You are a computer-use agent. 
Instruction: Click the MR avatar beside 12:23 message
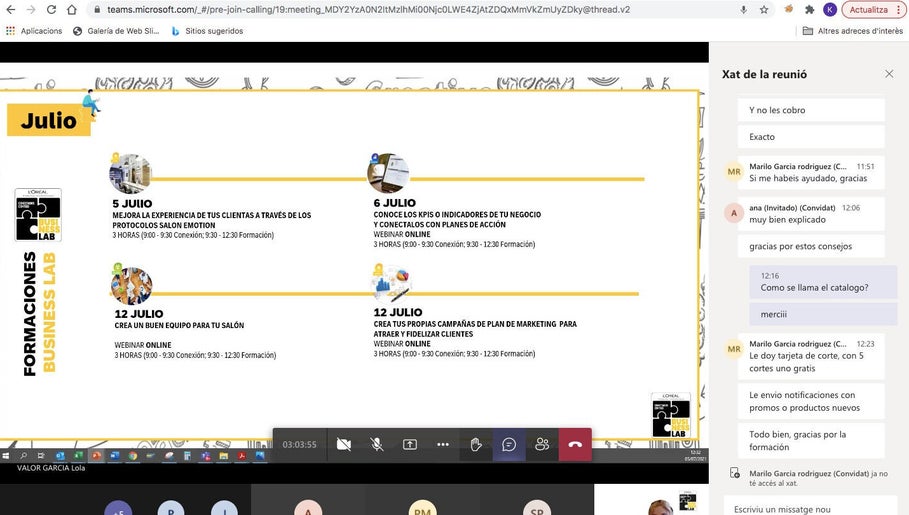click(x=734, y=349)
